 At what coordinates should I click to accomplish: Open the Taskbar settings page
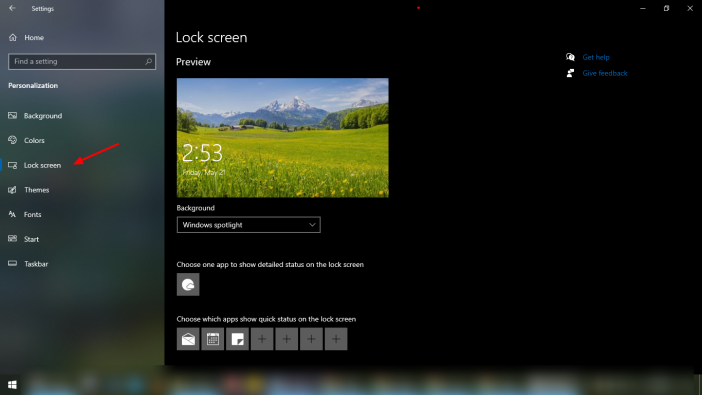point(36,264)
